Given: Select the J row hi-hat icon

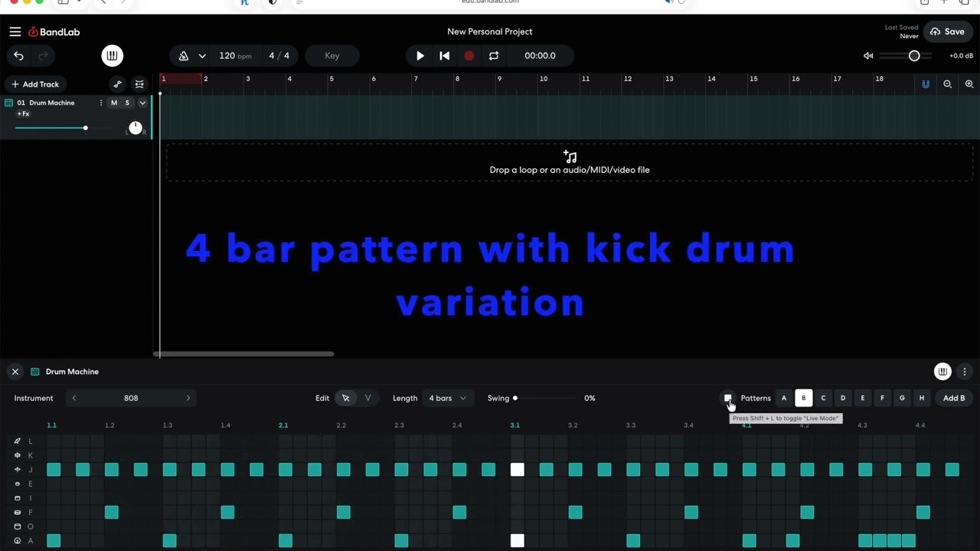Looking at the screenshot, I should [18, 470].
